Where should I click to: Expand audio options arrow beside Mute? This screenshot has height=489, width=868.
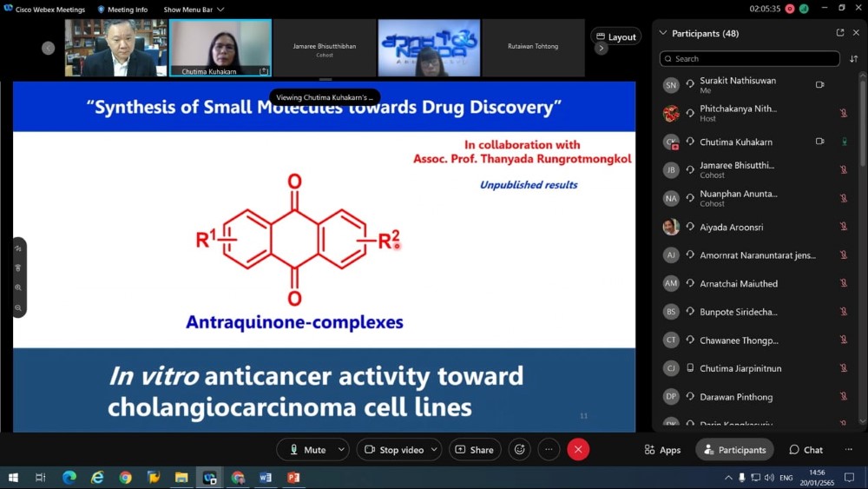click(x=341, y=450)
